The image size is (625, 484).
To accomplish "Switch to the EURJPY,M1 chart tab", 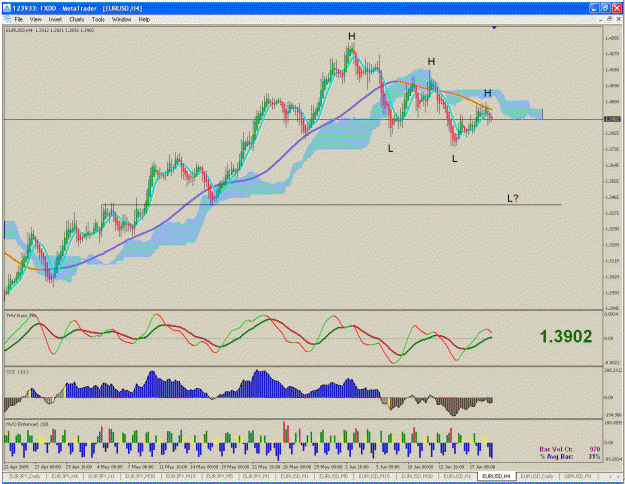I will [x=257, y=476].
